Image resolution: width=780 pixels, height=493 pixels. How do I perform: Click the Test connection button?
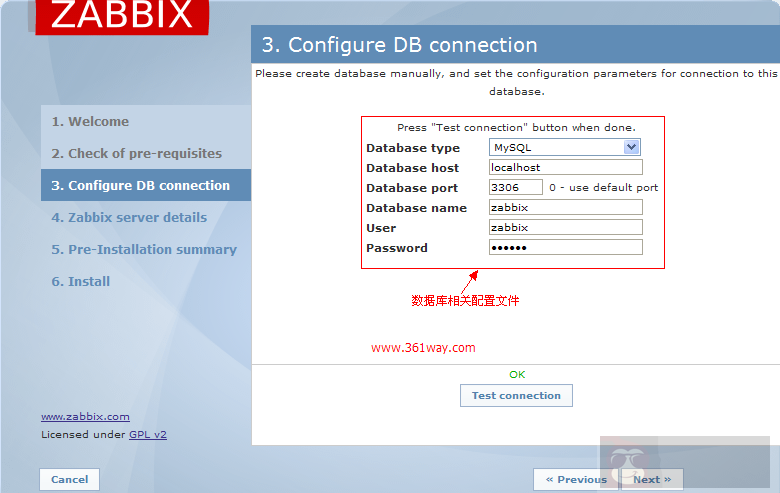click(516, 395)
